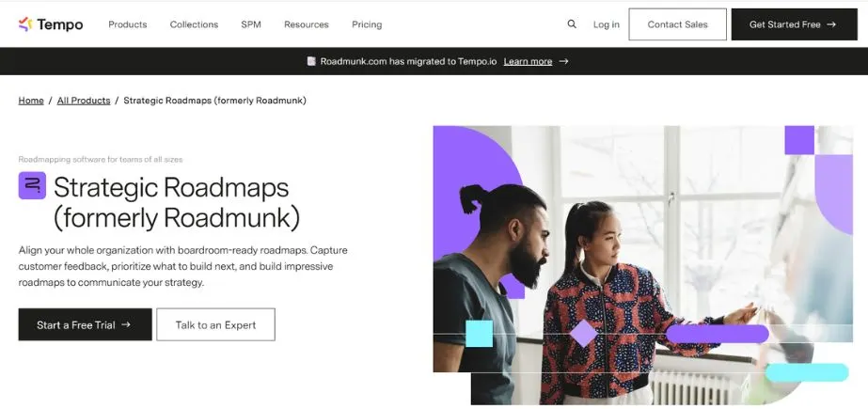Click the purple Strategic Roadmaps product icon
Viewport: 868px width, 409px height.
point(32,185)
